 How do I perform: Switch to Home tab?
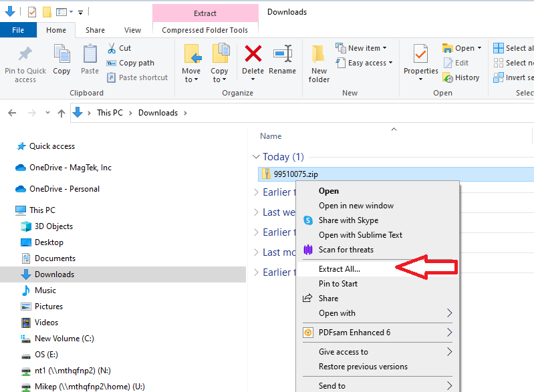[56, 30]
